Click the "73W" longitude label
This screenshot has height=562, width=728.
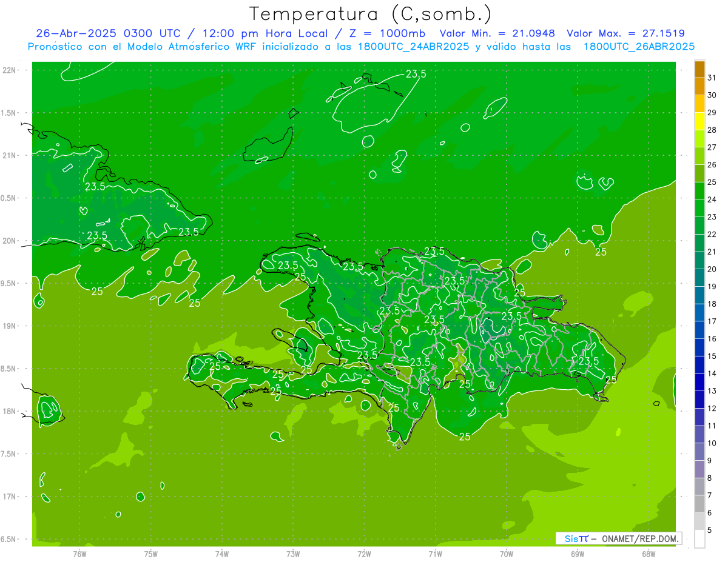point(293,554)
